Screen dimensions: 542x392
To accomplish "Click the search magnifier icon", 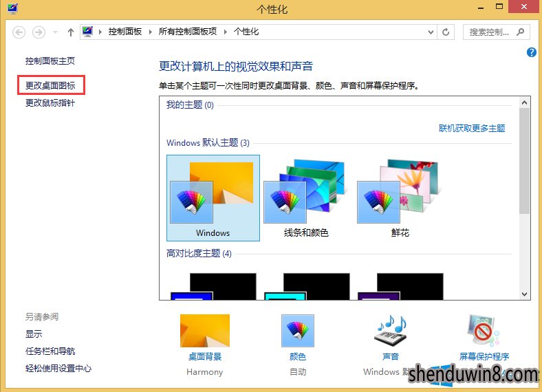I will click(520, 32).
